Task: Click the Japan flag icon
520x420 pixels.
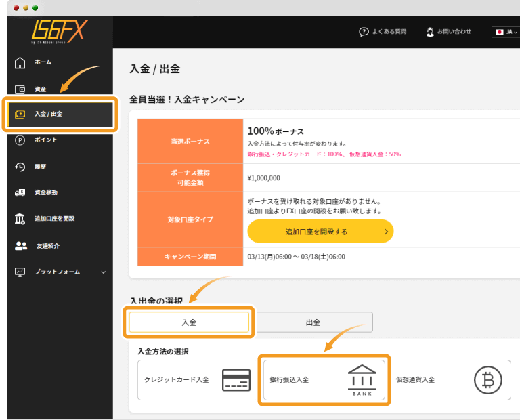Action: tap(500, 32)
